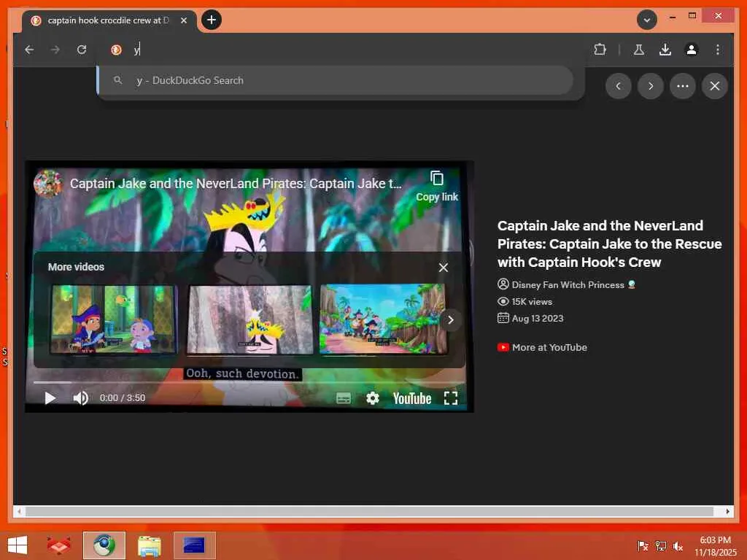Open the network icon in the system tray
The height and width of the screenshot is (560, 747).
pos(660,545)
